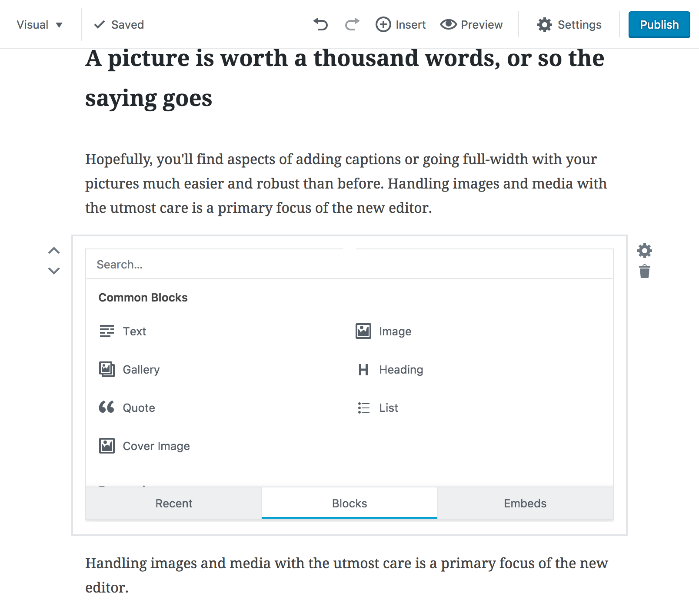Move the block down with the chevron
This screenshot has height=616, width=699.
tap(54, 271)
